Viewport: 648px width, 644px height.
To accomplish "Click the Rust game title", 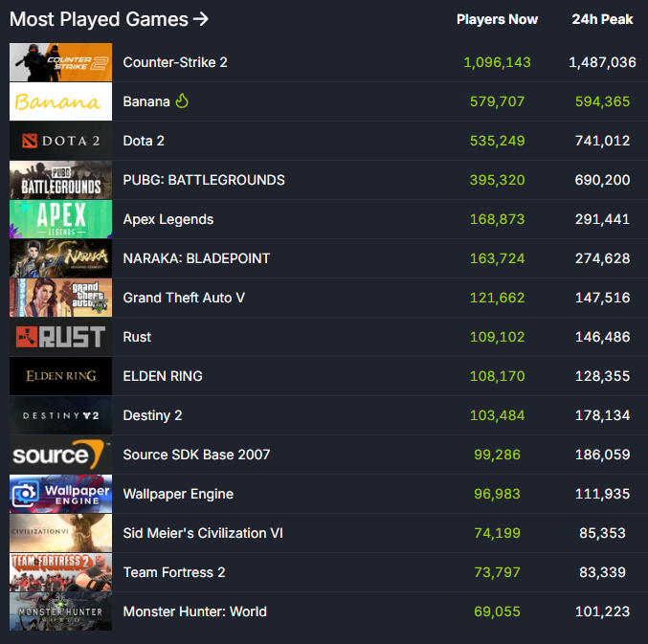I will [137, 337].
